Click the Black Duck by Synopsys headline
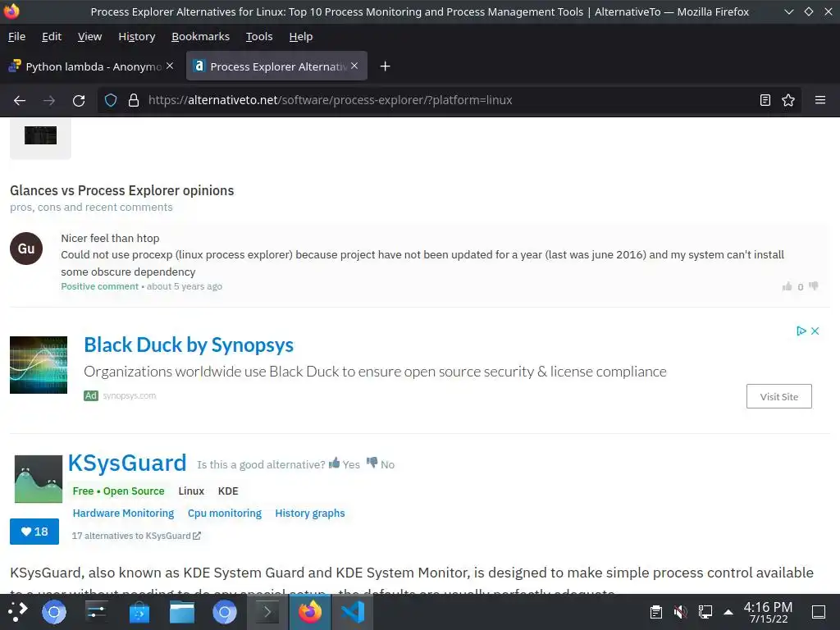The height and width of the screenshot is (630, 840). tap(189, 345)
